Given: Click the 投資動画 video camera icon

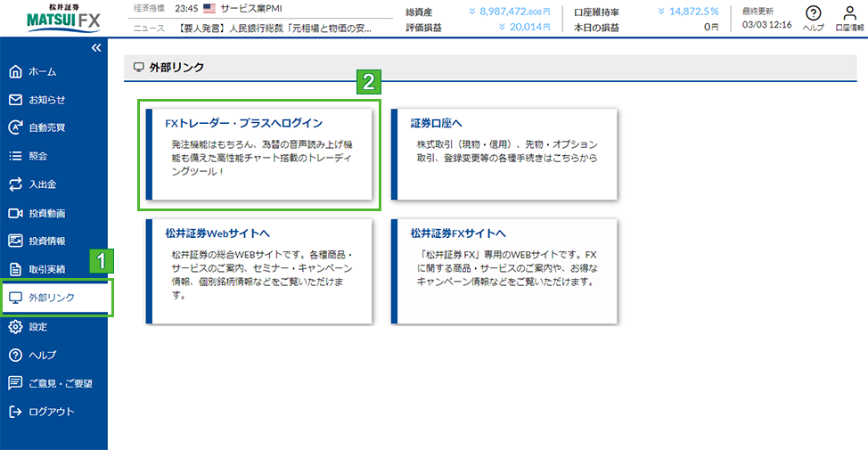Looking at the screenshot, I should (15, 213).
